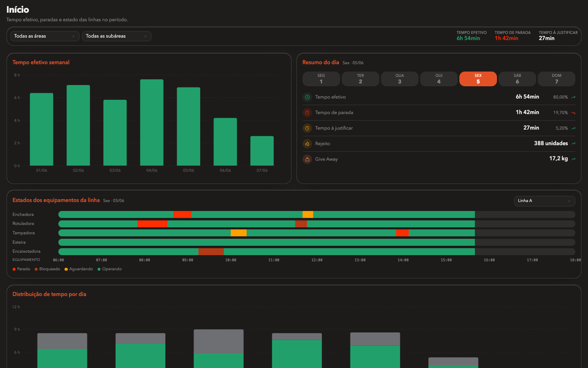
Task: Open the DOM 7 day tab
Action: coord(557,79)
